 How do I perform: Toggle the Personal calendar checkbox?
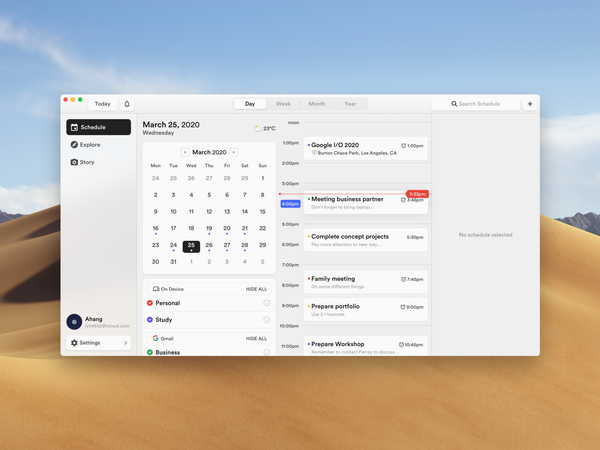150,303
